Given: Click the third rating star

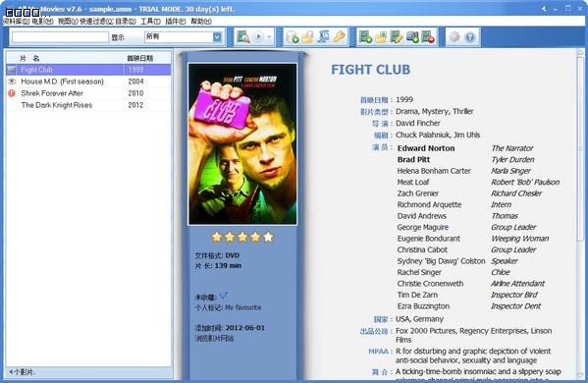Looking at the screenshot, I should point(242,237).
